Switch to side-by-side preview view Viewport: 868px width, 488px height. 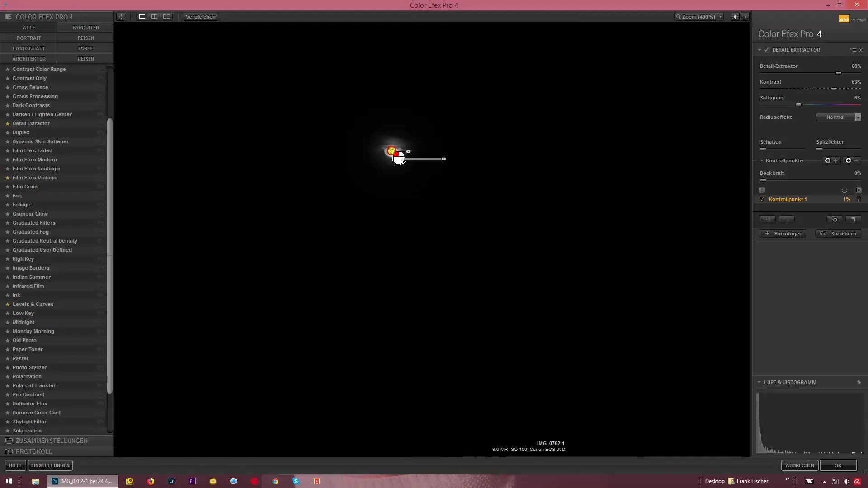click(x=167, y=17)
